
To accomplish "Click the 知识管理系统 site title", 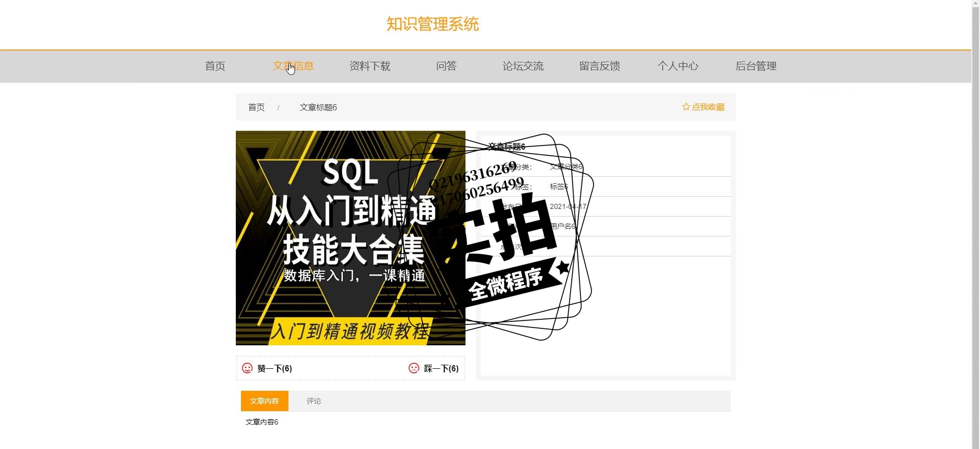I will [x=432, y=24].
